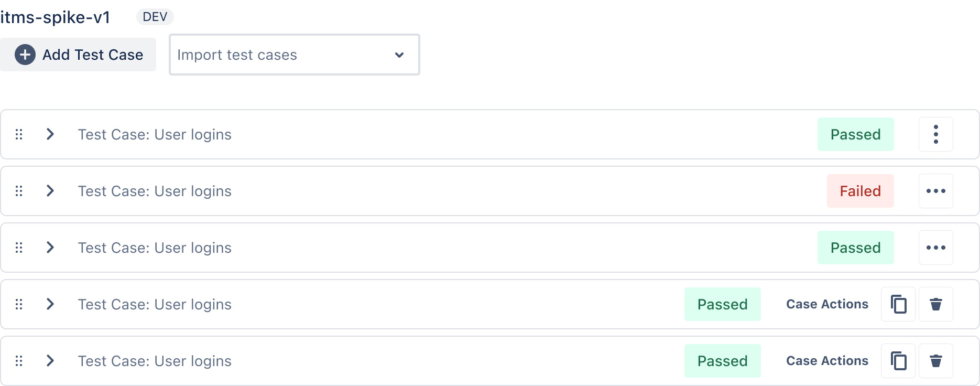The height and width of the screenshot is (386, 980).
Task: Open the Import test cases dropdown
Action: [x=294, y=55]
